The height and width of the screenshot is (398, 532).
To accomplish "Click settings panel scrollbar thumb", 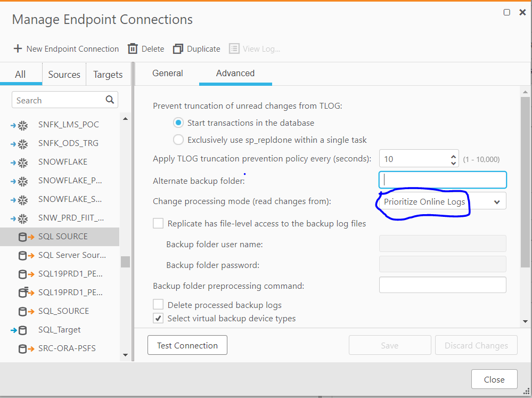I will click(525, 182).
